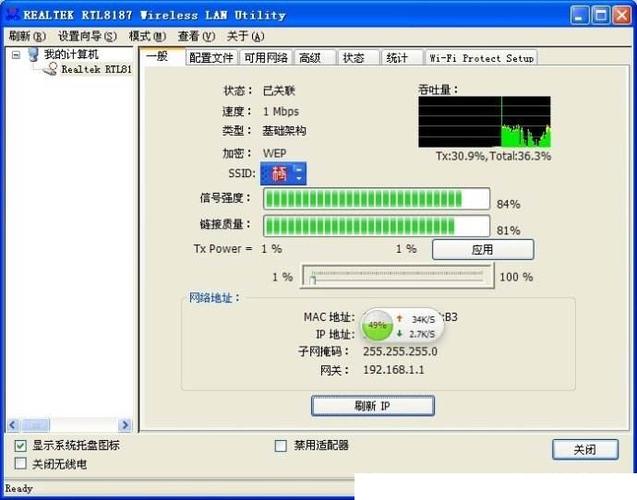Click the tree panel right scroll arrow

tap(125, 425)
